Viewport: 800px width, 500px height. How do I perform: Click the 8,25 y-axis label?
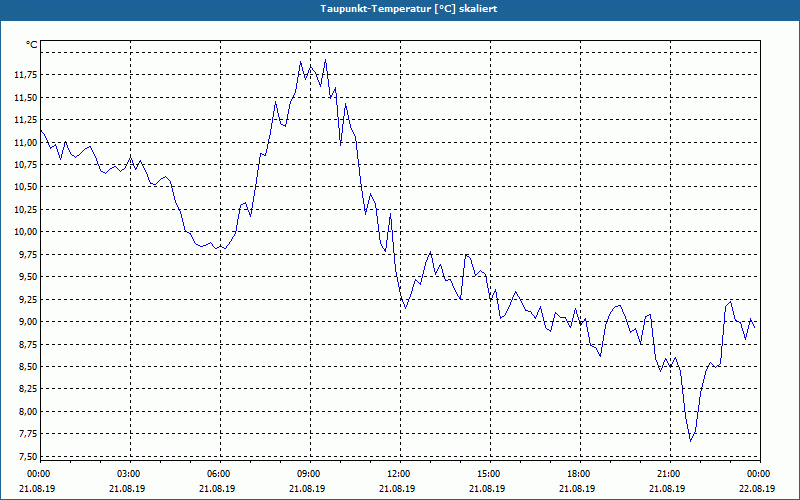[x=28, y=389]
